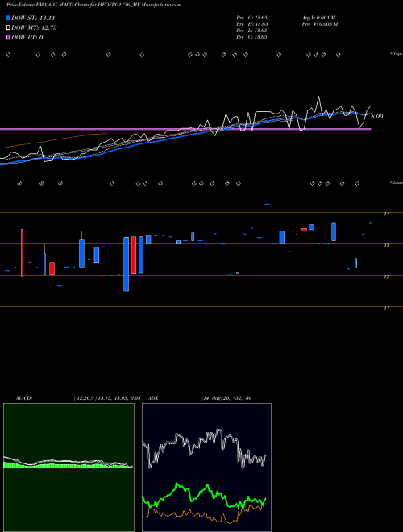Click the tall red candlestick at far left
The height and width of the screenshot is (532, 403).
click(22, 253)
